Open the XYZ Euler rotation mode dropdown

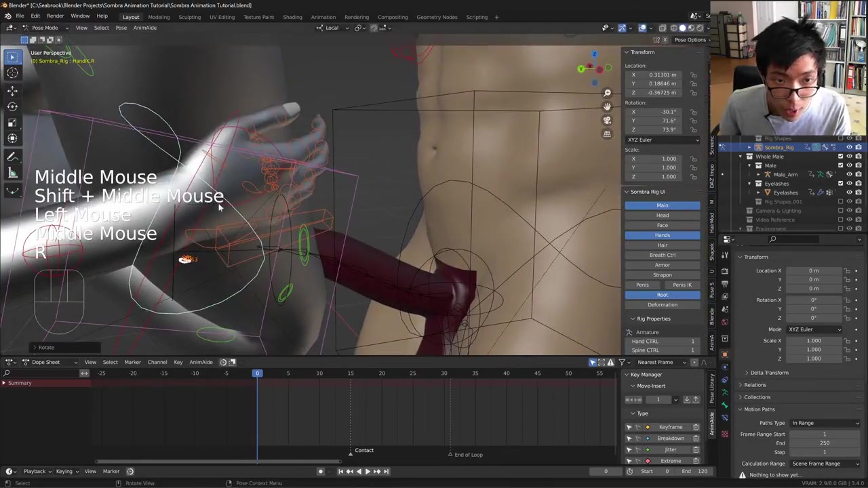tap(662, 140)
